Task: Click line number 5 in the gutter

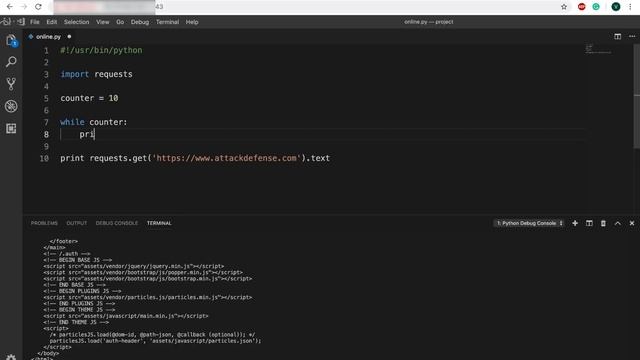Action: tap(46, 98)
